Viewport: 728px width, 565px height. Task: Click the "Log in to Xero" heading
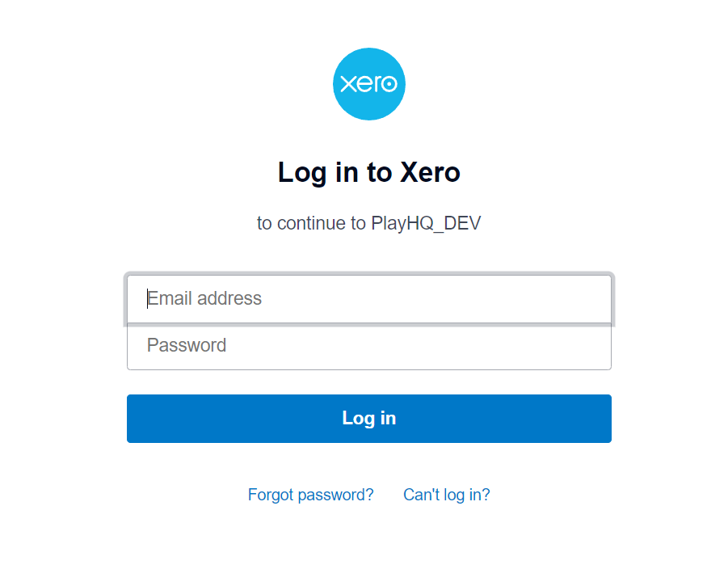tap(368, 172)
